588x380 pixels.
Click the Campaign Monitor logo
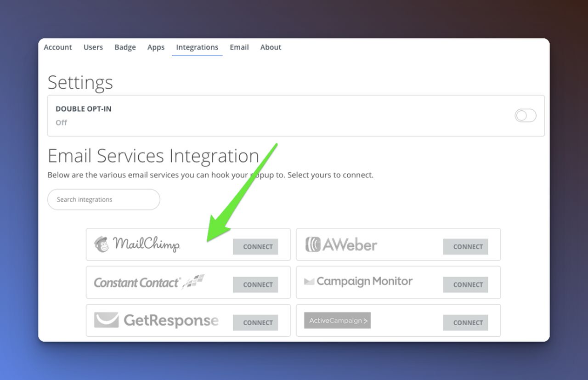358,281
